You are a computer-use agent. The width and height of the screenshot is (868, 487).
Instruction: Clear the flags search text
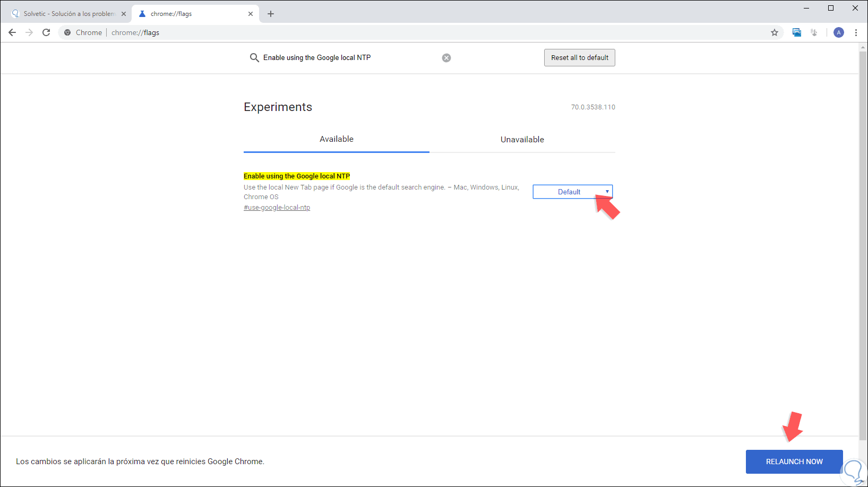pos(446,58)
